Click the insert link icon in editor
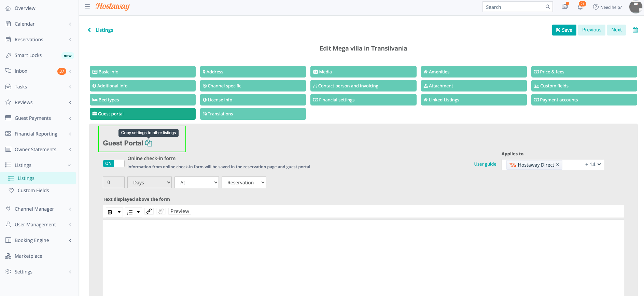644x296 pixels. 149,211
